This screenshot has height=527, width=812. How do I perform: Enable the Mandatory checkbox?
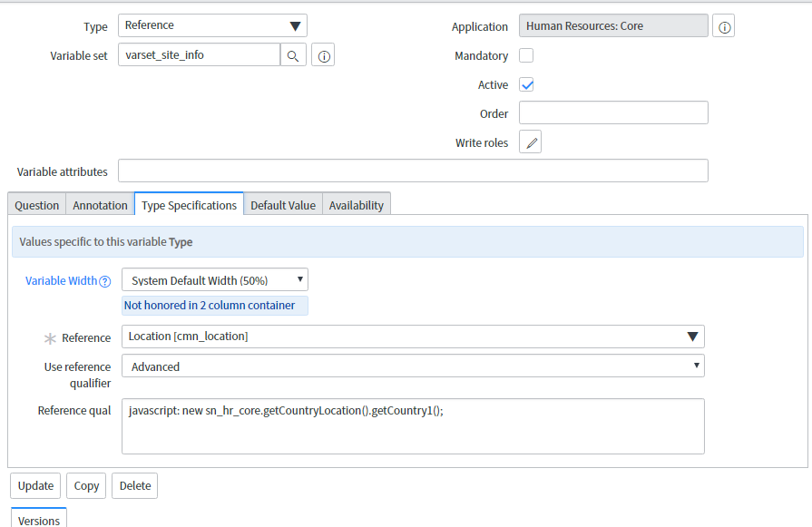tap(526, 55)
